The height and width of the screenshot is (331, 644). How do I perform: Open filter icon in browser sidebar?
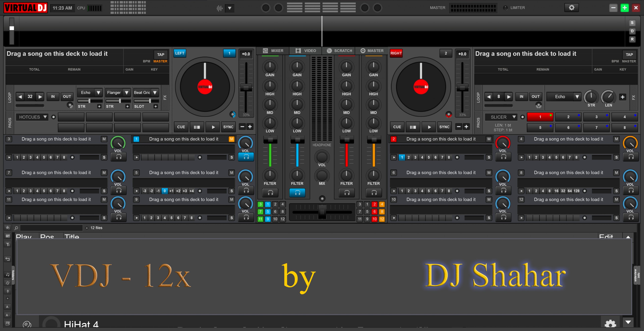8,244
